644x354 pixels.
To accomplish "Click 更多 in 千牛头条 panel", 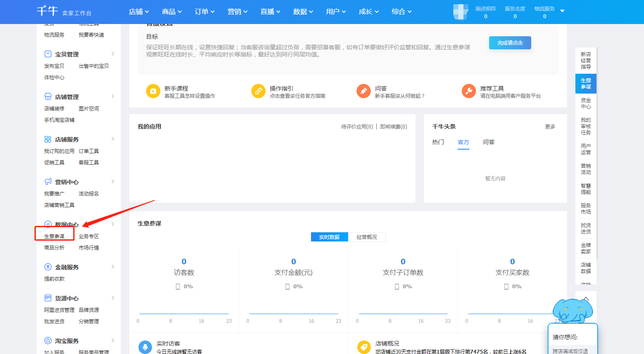I will [550, 126].
